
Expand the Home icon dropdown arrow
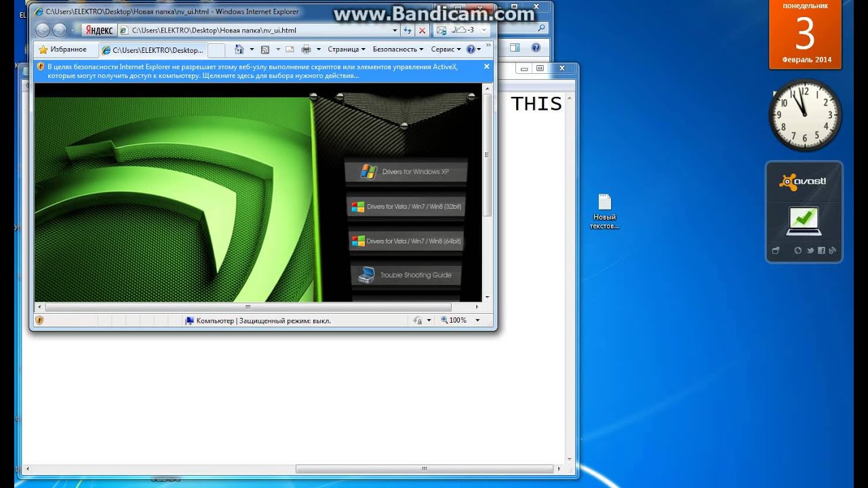pos(252,49)
